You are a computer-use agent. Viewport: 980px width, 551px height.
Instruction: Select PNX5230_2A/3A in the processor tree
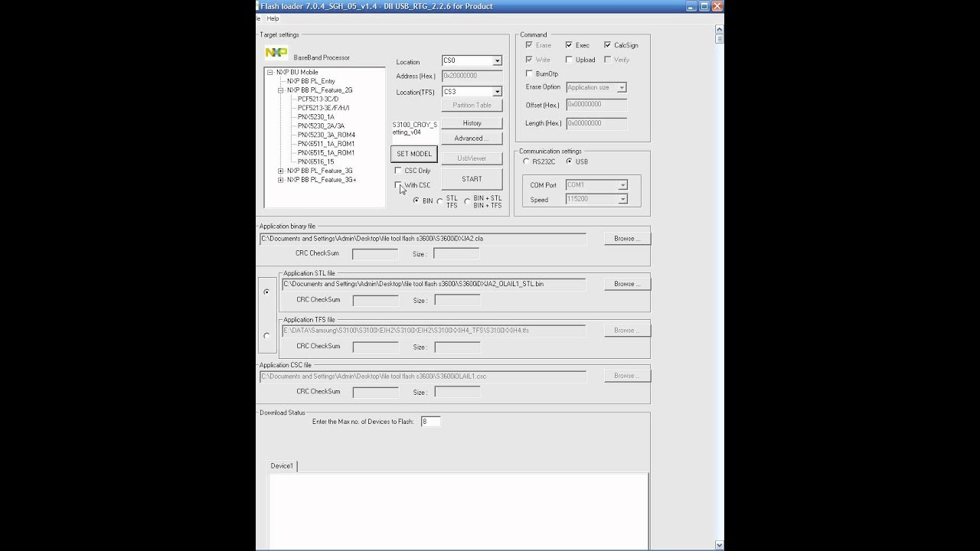point(321,126)
